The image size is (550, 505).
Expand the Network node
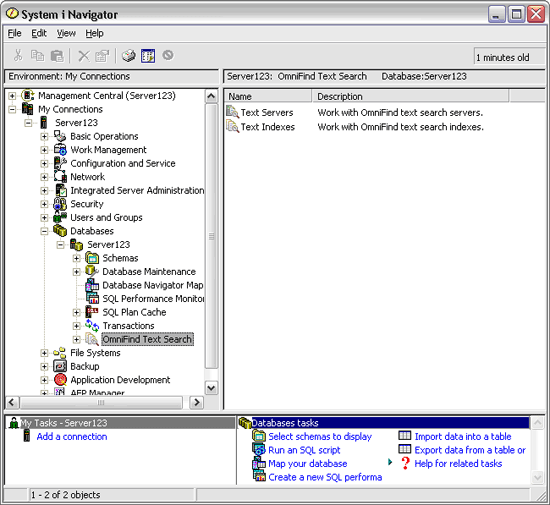(x=44, y=177)
